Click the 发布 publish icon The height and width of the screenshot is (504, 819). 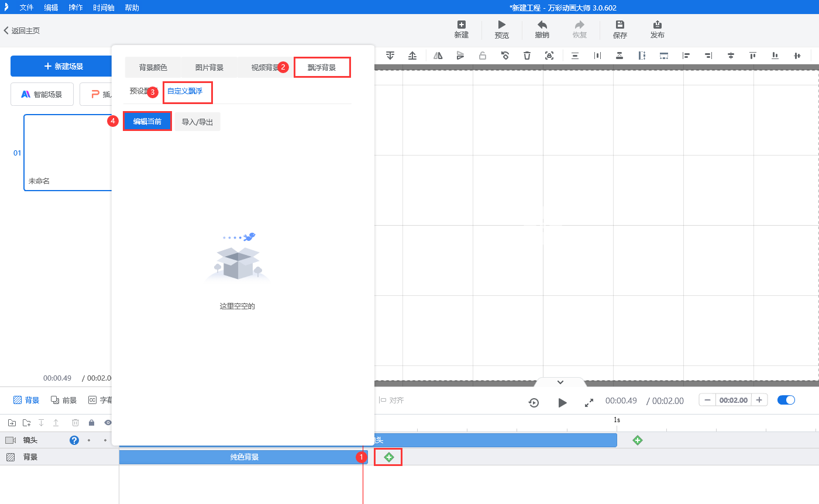[657, 25]
